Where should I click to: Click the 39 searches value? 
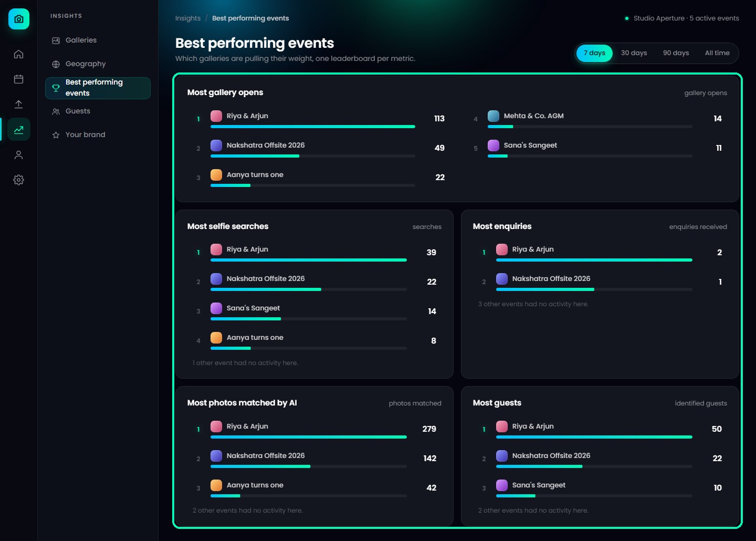pos(432,253)
